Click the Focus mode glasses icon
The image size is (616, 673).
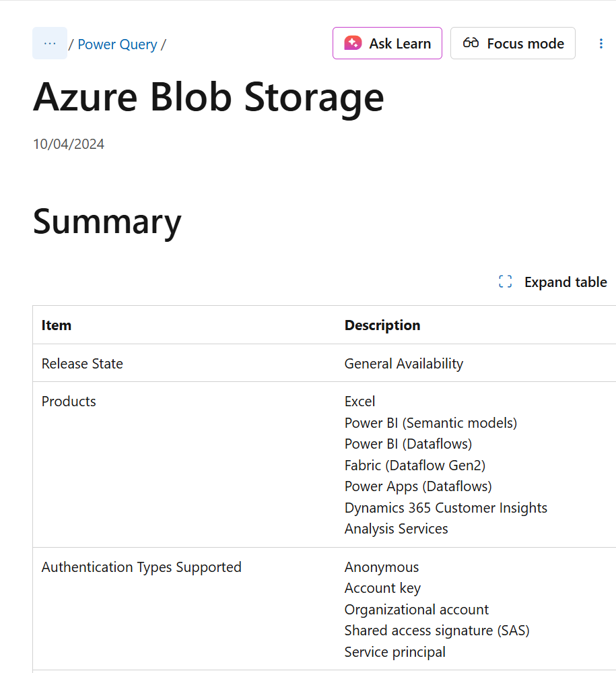click(x=471, y=43)
